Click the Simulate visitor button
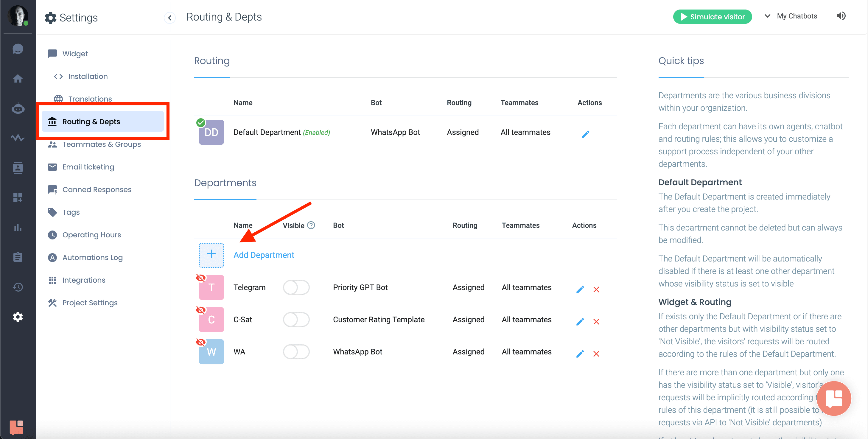This screenshot has height=439, width=868. click(712, 16)
